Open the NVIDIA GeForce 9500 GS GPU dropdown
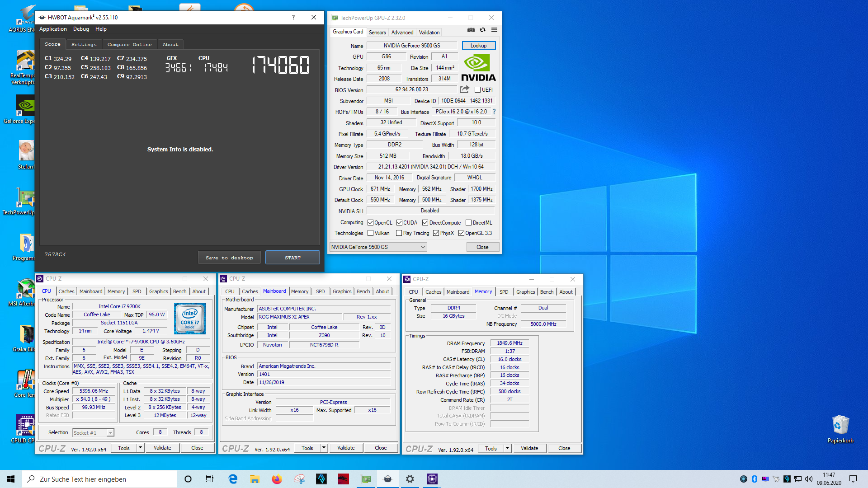Screen dimensions: 868x488 click(378, 247)
